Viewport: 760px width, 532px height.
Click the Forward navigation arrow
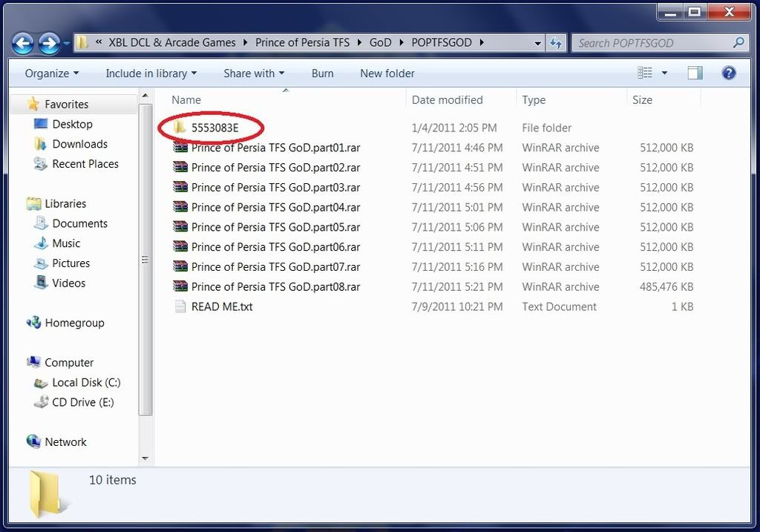click(x=48, y=44)
